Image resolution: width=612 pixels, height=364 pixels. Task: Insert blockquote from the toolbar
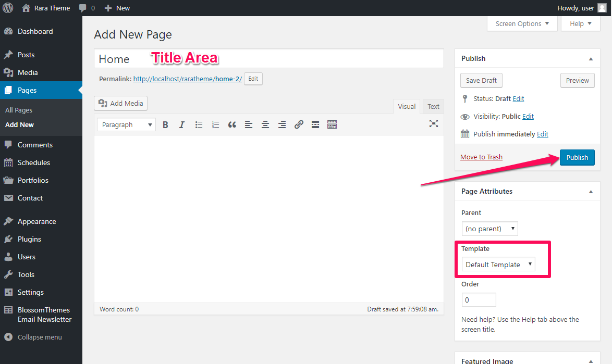(x=232, y=124)
